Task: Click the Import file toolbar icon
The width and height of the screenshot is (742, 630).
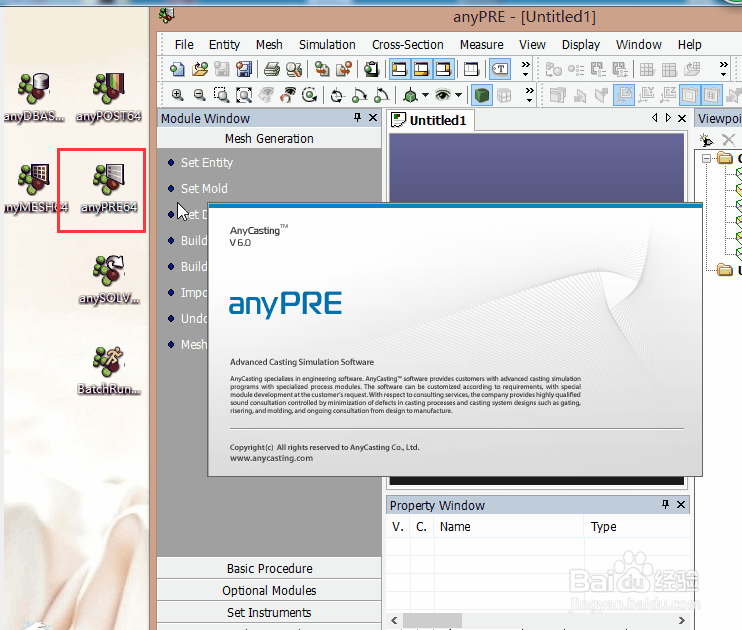Action: 322,70
